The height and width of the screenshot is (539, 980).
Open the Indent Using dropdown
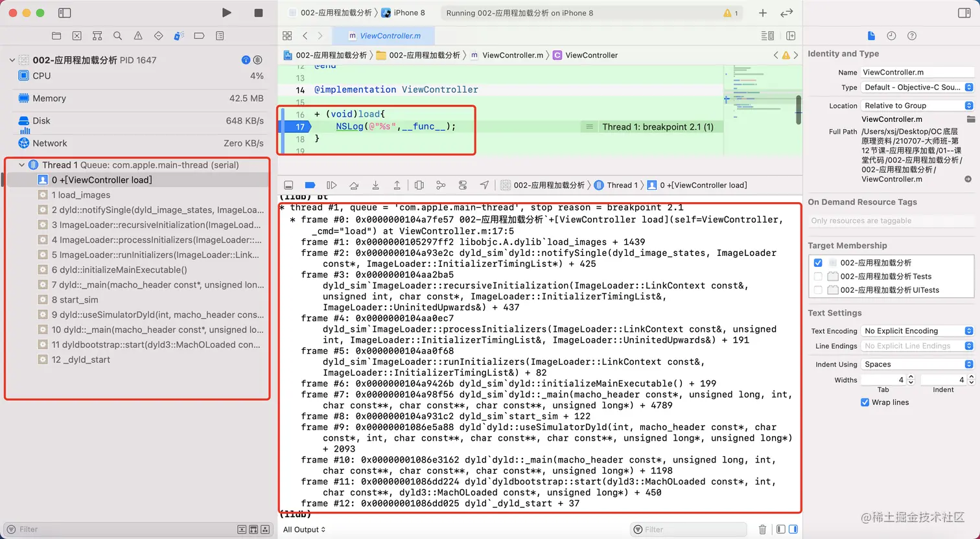click(x=917, y=365)
